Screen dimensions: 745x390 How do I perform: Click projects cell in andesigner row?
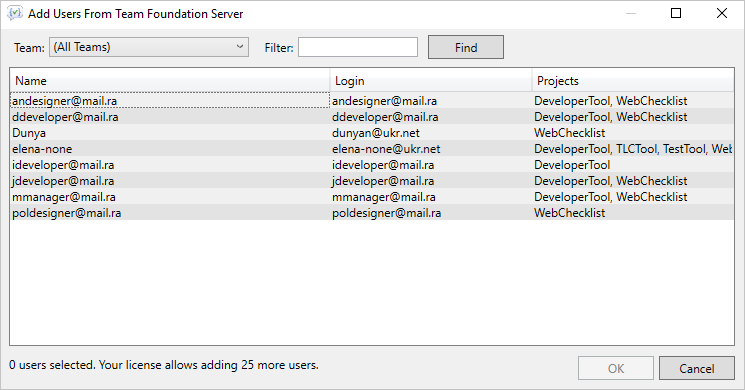coord(611,101)
